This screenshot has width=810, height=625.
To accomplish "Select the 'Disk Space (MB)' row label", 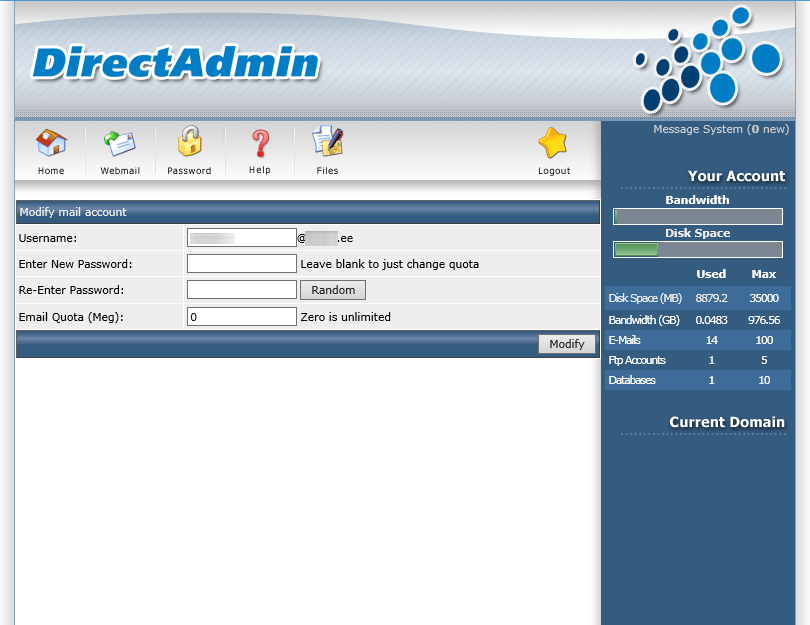I will tap(645, 298).
